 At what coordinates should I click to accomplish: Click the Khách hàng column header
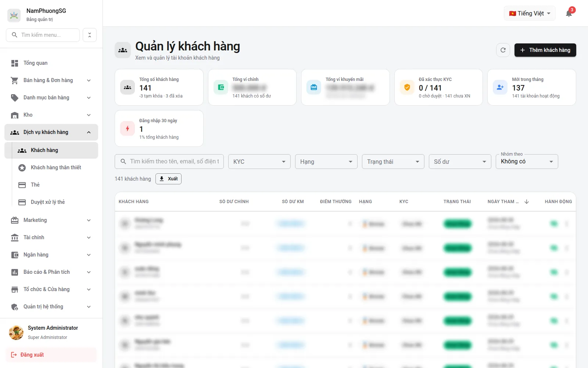134,202
